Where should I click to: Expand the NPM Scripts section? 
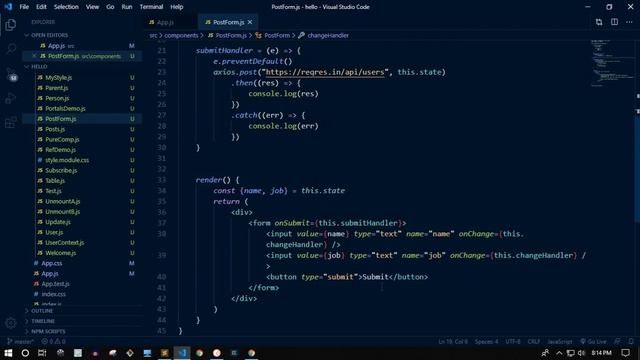82,331
